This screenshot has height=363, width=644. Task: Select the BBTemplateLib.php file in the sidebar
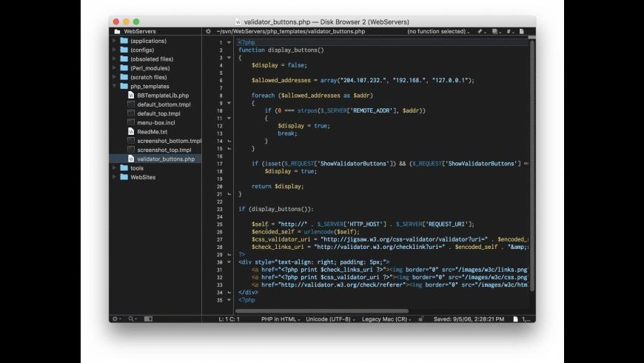tap(162, 96)
